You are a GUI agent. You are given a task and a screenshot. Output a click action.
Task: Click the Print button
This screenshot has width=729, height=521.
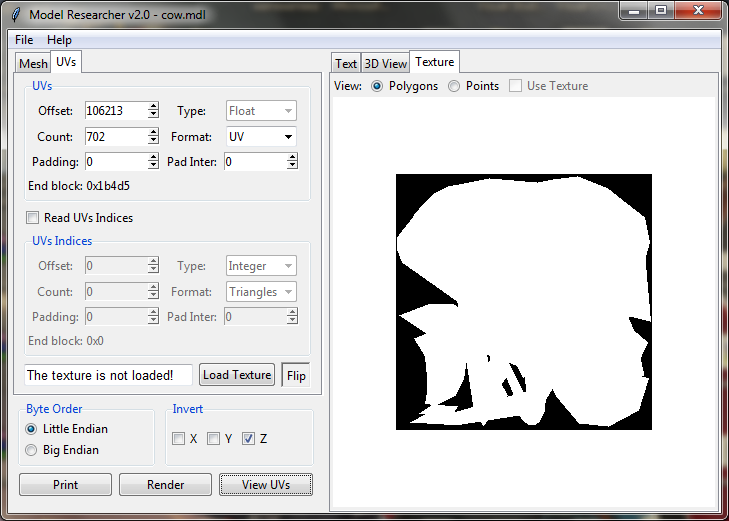coord(66,485)
